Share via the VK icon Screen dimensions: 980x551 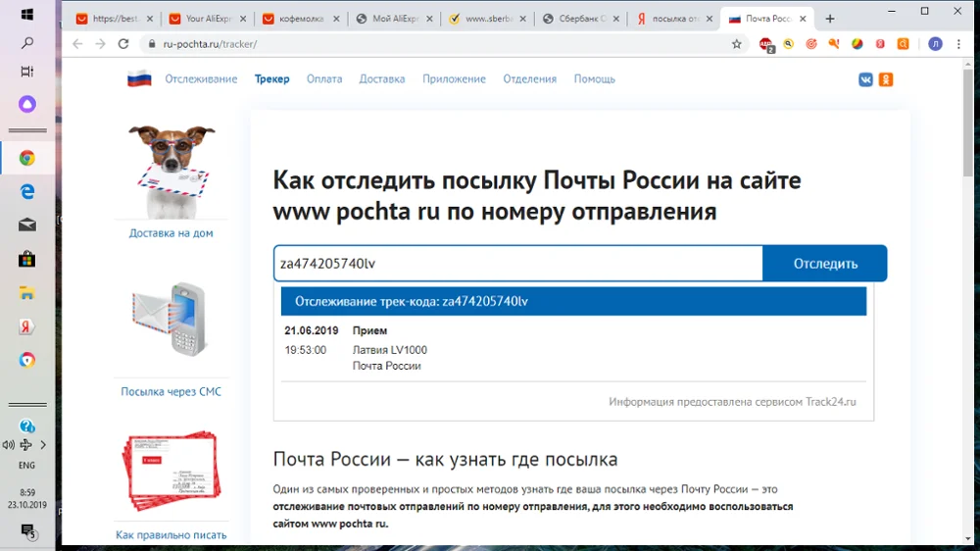pos(865,79)
